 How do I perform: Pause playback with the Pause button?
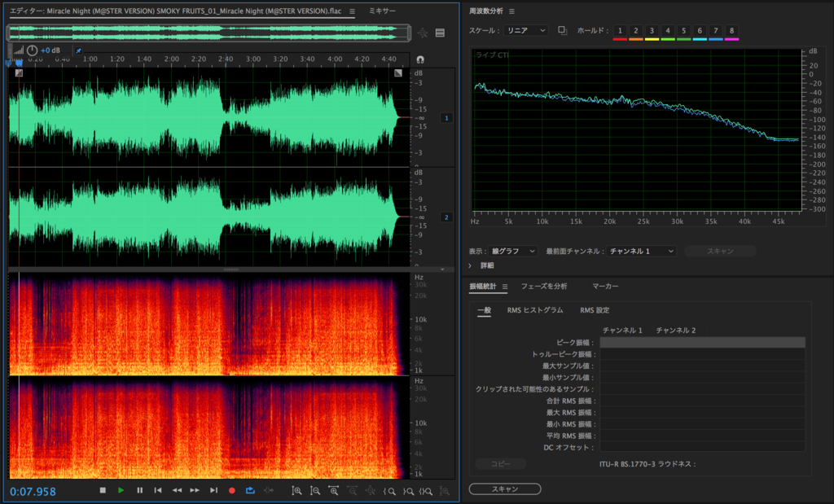(139, 490)
